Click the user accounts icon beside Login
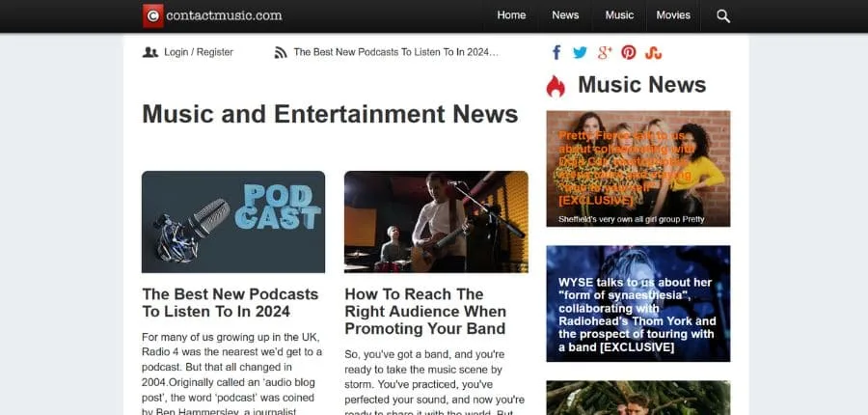 [150, 52]
